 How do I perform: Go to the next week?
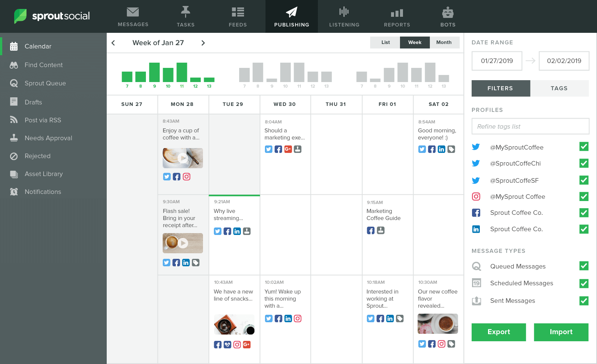point(203,43)
